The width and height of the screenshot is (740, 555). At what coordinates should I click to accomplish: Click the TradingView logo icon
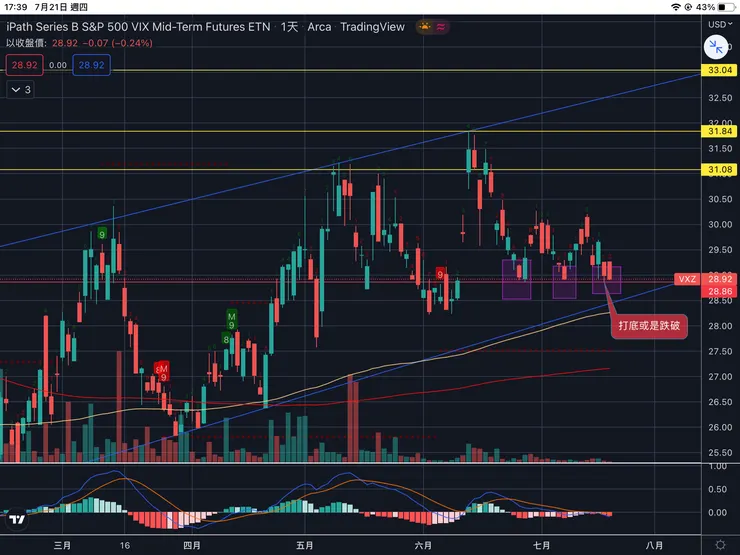click(17, 520)
